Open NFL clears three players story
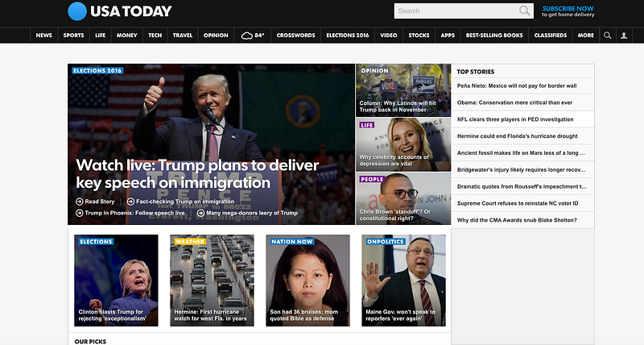 pos(515,119)
